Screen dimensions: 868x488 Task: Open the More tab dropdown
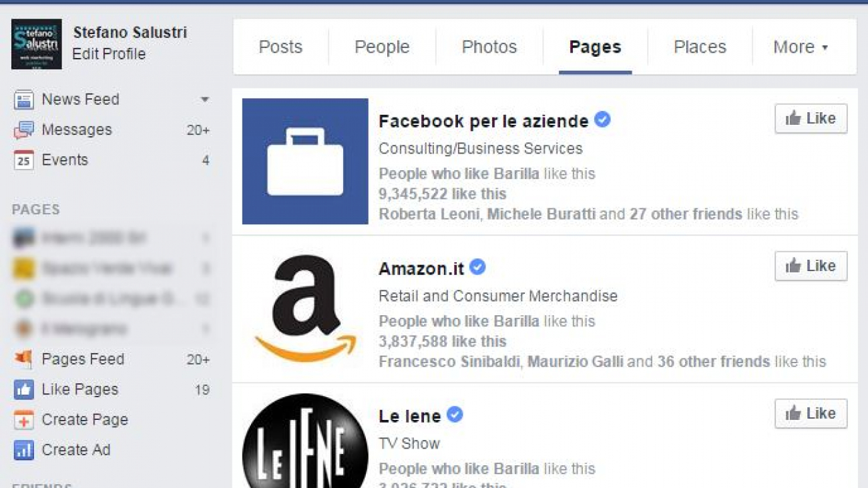800,47
